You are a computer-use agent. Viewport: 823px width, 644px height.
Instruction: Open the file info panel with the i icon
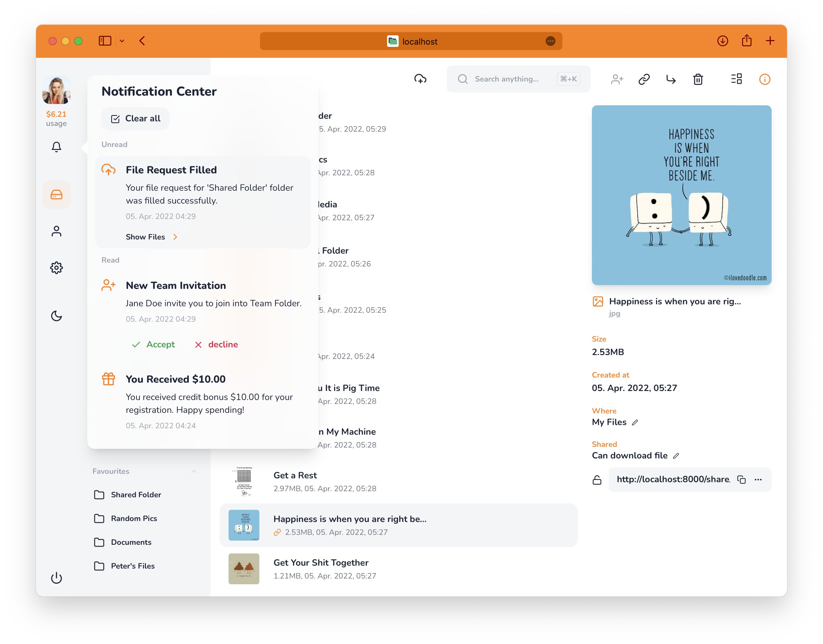(x=765, y=79)
